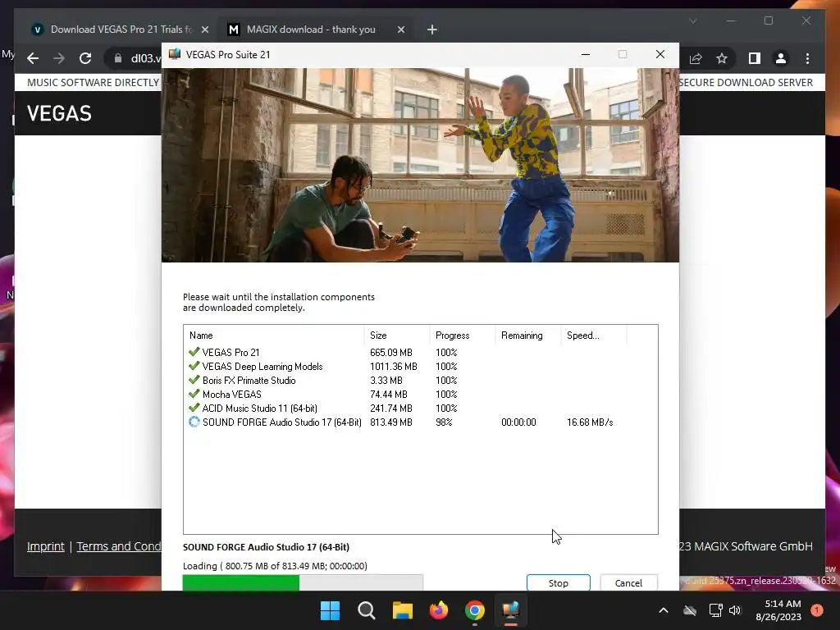Open File Explorer from the taskbar
Image resolution: width=840 pixels, height=630 pixels.
[x=402, y=610]
